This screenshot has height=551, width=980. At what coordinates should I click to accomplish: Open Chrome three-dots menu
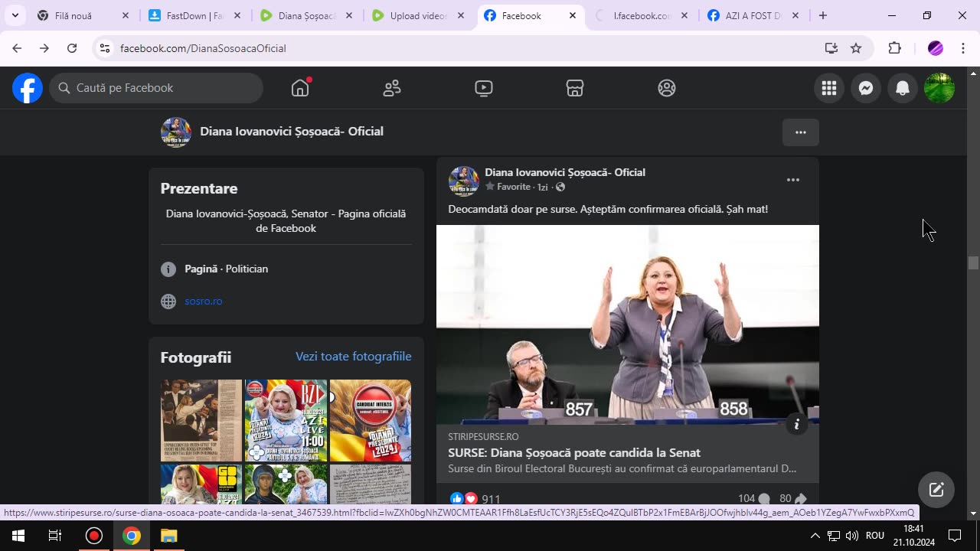coord(962,48)
